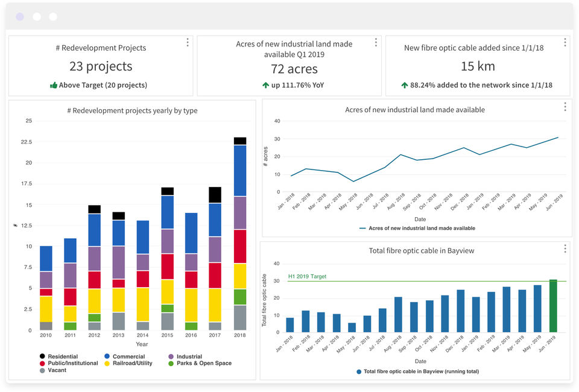Screen dimensions: 579x392
Task: Click the H1 2019 Target line label
Action: [x=307, y=276]
